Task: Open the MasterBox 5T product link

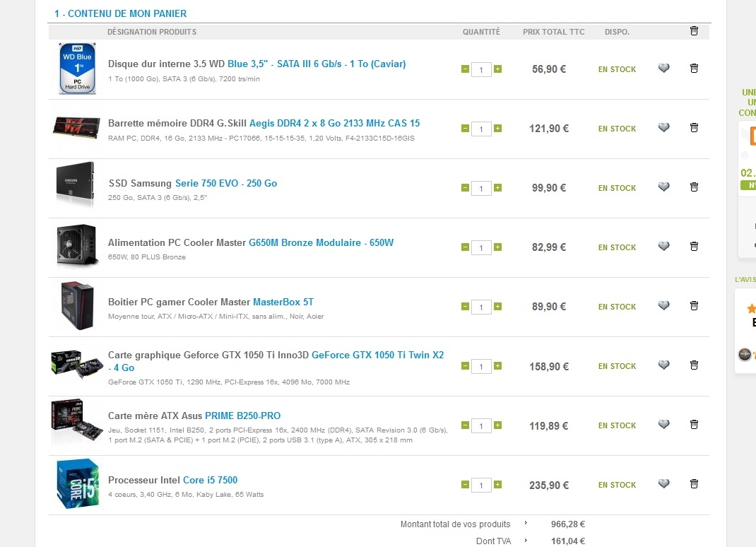Action: (x=283, y=302)
